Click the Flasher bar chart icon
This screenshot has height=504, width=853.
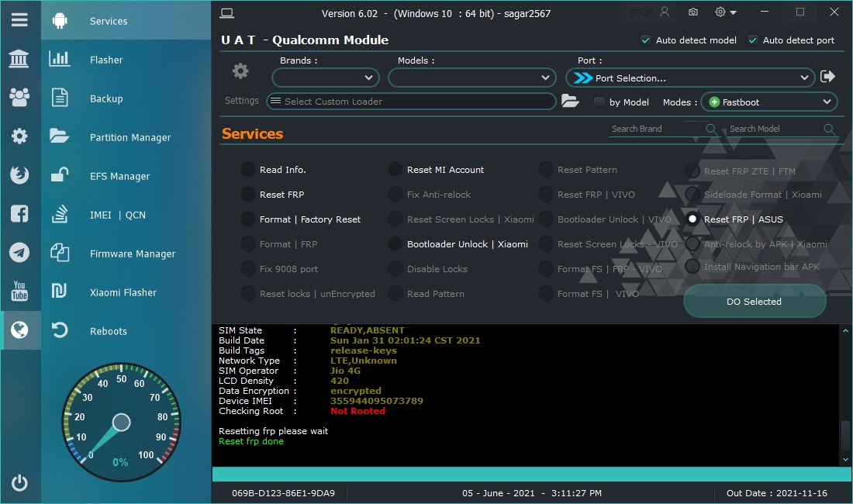59,59
